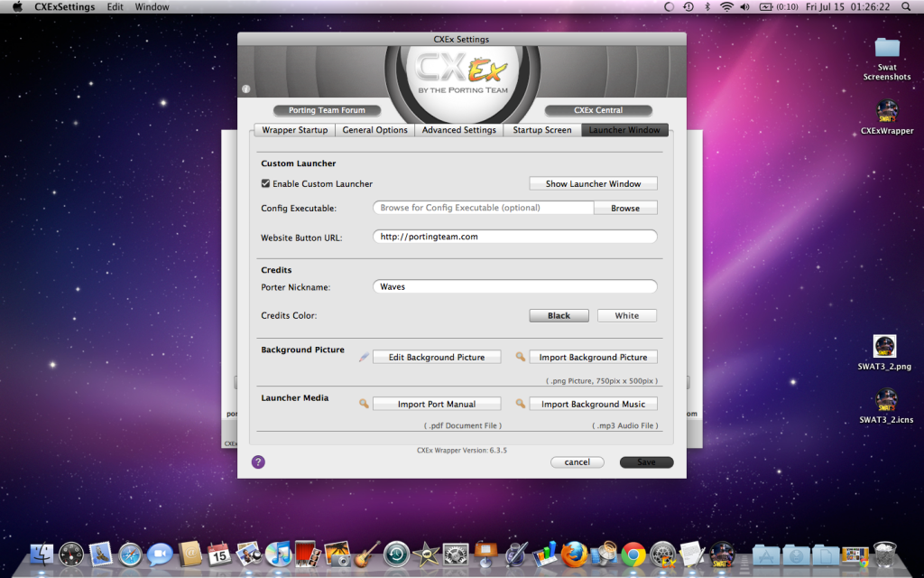Click Show Launcher Window button

(594, 183)
